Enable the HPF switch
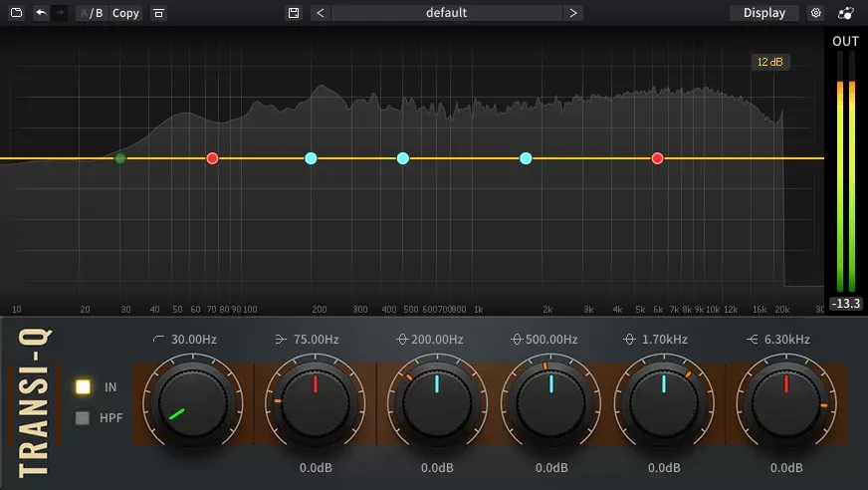Image resolution: width=868 pixels, height=490 pixels. 83,417
